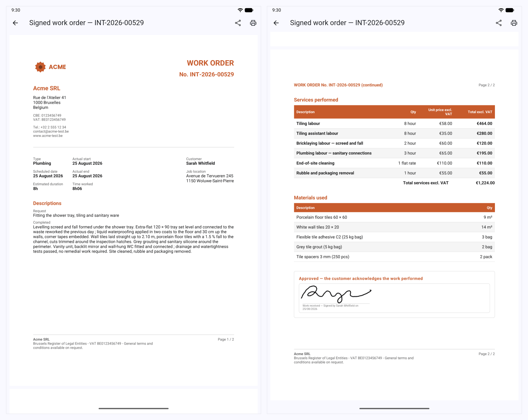The height and width of the screenshot is (420, 528).
Task: Select the 'Rubble and packaging removal' row
Action: pyautogui.click(x=394, y=173)
